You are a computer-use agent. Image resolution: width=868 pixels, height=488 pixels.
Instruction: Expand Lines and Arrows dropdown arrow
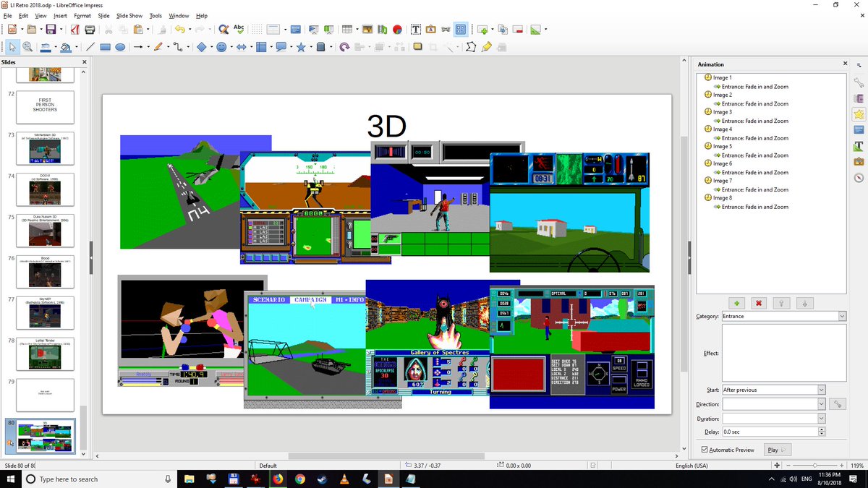click(148, 47)
